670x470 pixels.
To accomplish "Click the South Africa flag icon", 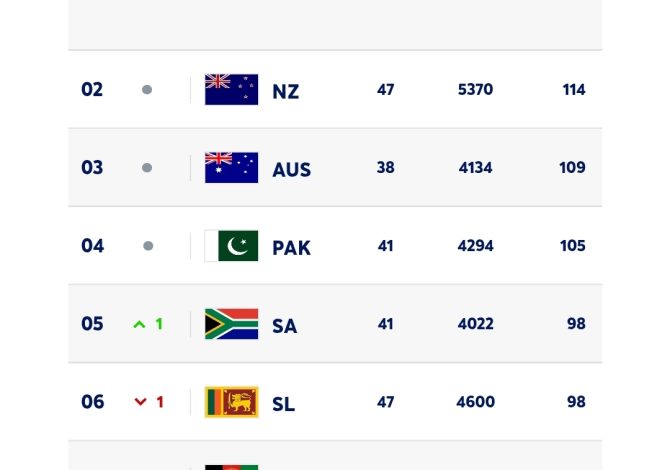I will click(231, 324).
